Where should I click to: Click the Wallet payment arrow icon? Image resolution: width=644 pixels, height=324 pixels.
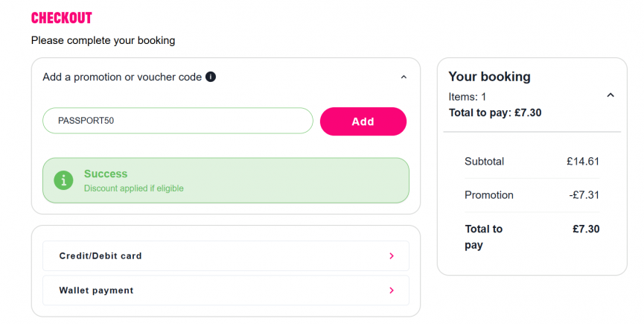click(x=392, y=290)
